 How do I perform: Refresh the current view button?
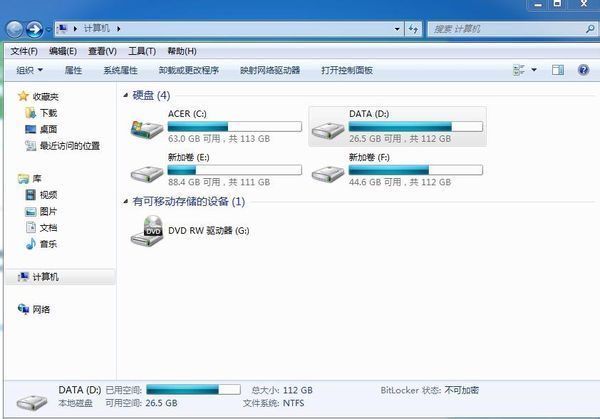pyautogui.click(x=413, y=29)
